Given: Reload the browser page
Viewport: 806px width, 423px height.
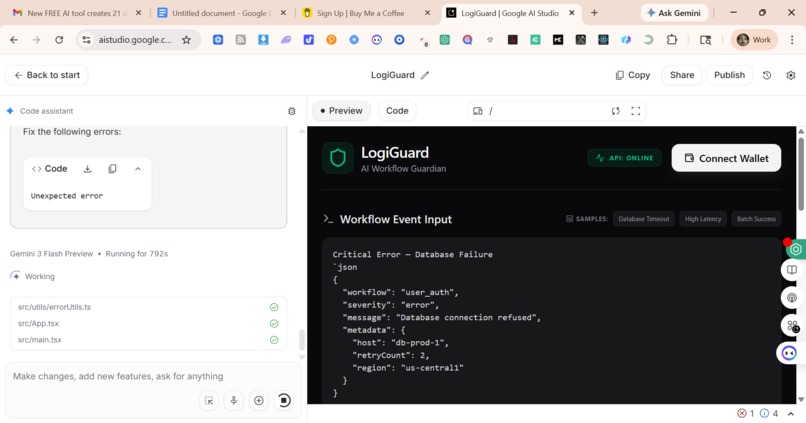Looking at the screenshot, I should [59, 40].
